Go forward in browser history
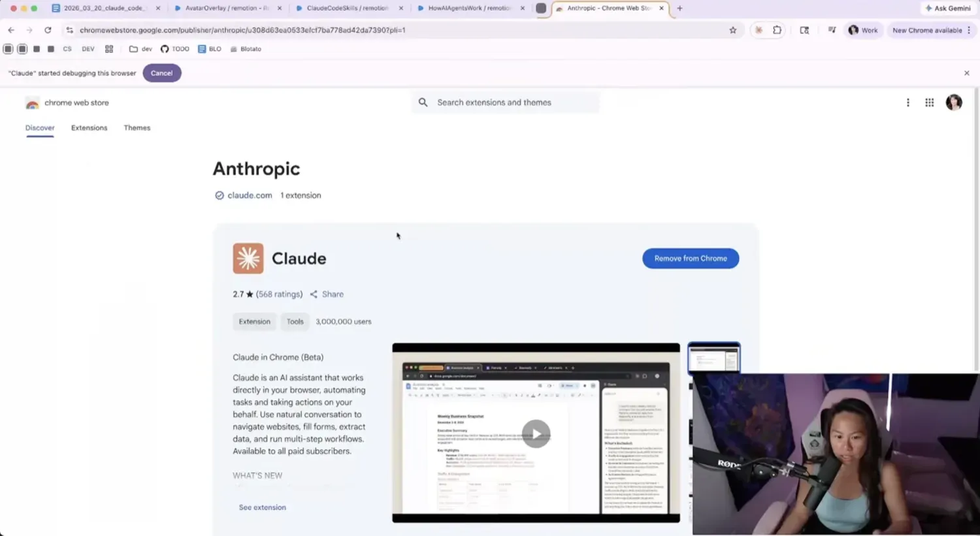Viewport: 980px width, 536px height. (x=29, y=30)
